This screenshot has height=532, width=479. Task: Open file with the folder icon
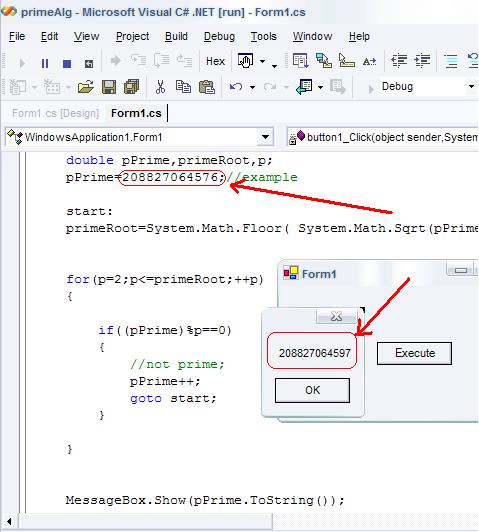coord(85,87)
